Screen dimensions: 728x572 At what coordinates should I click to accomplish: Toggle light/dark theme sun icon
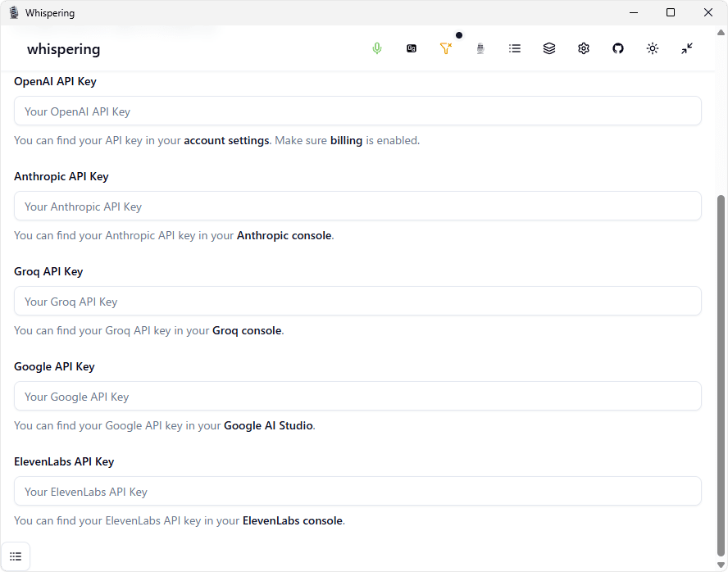pyautogui.click(x=653, y=48)
